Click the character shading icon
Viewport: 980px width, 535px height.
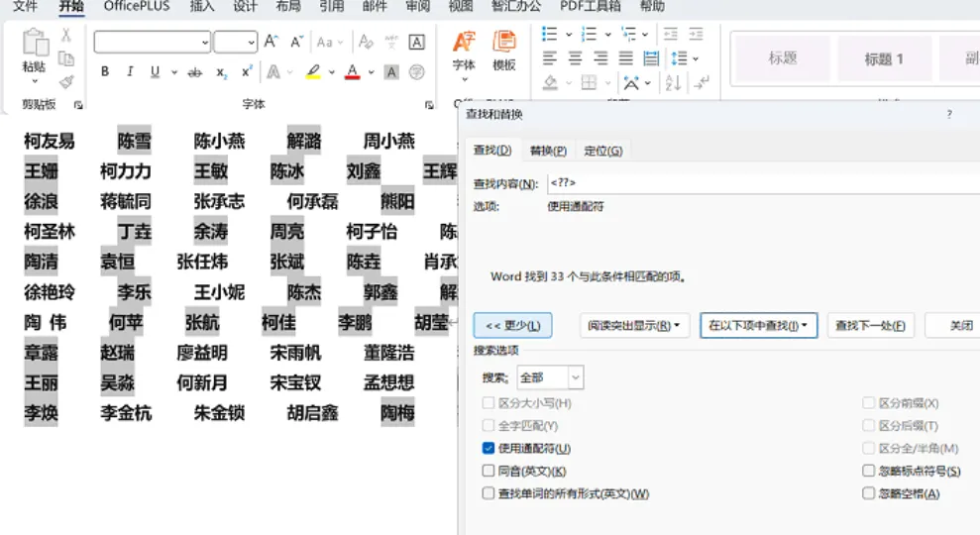coord(391,72)
